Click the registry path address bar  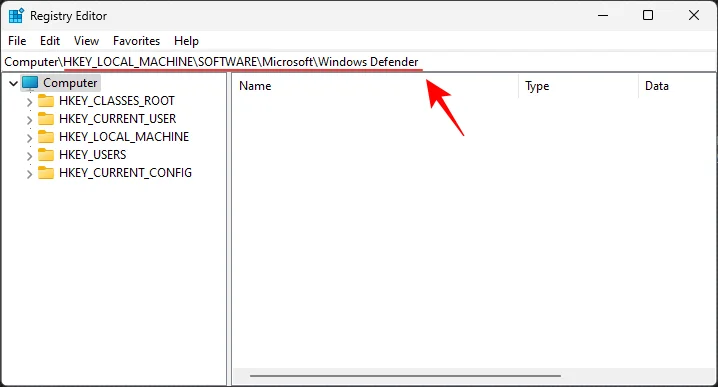click(x=359, y=62)
